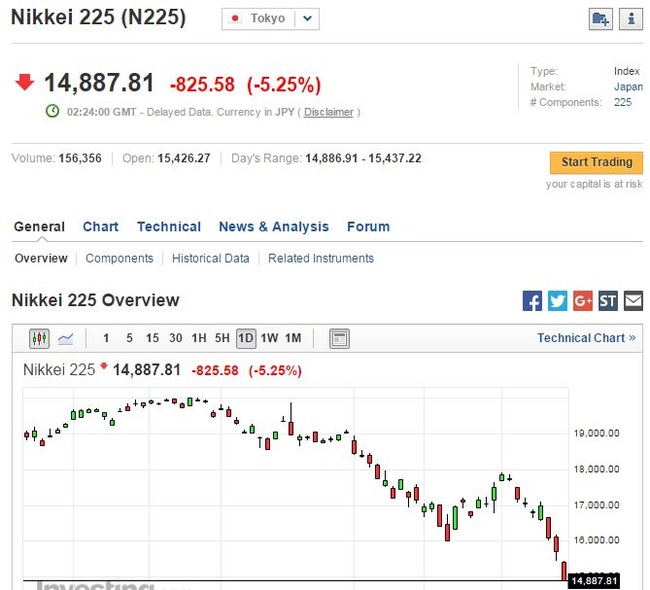Click the instrument info icon

[x=631, y=19]
